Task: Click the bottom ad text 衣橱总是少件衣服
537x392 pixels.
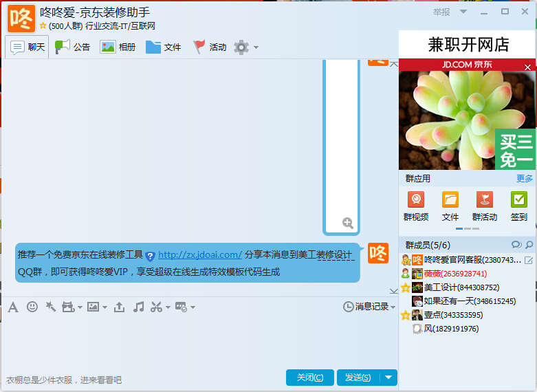Action: (x=64, y=380)
